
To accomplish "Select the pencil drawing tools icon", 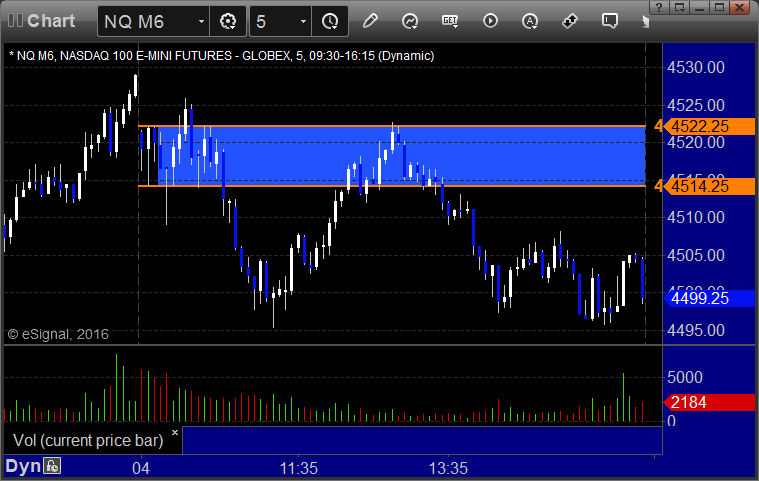I will point(370,21).
